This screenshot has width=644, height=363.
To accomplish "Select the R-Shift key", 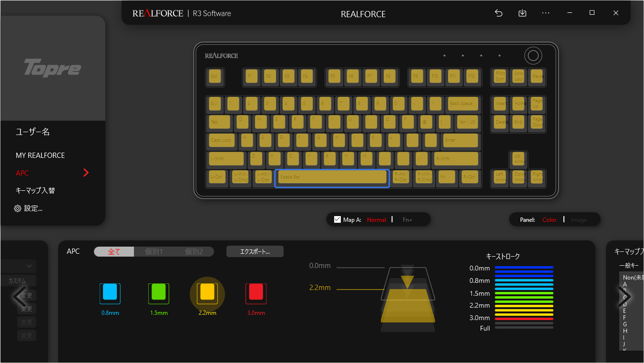I will coord(456,159).
